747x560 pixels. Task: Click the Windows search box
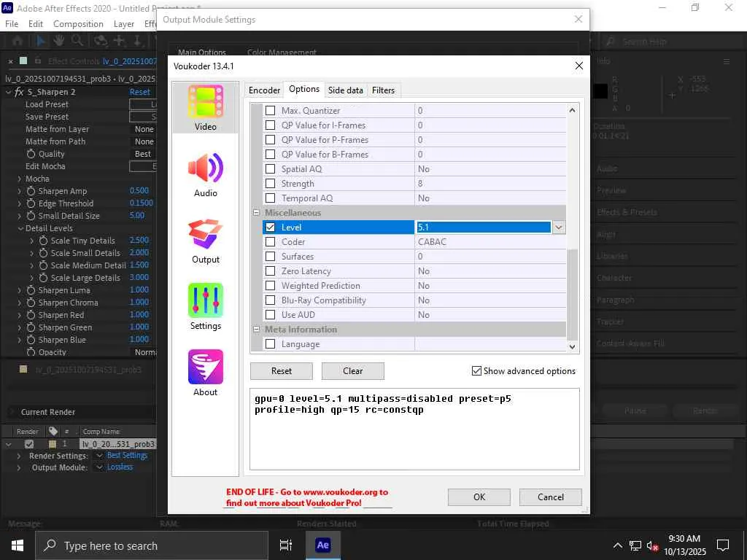[152, 545]
